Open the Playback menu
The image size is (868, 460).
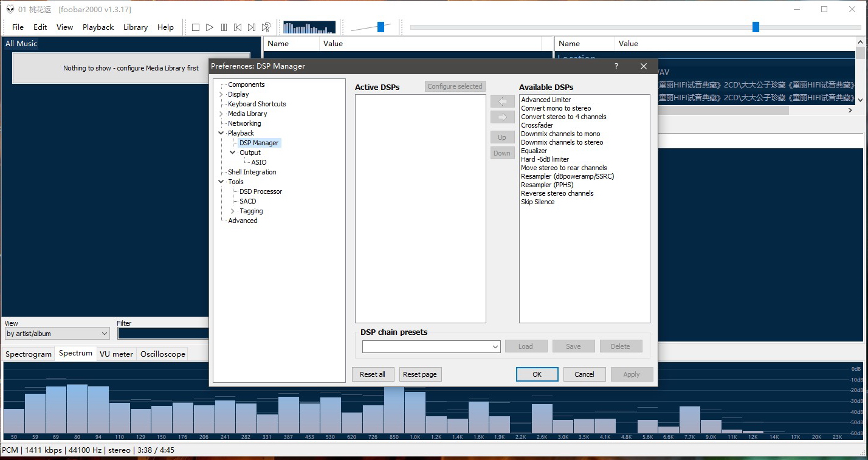(98, 27)
